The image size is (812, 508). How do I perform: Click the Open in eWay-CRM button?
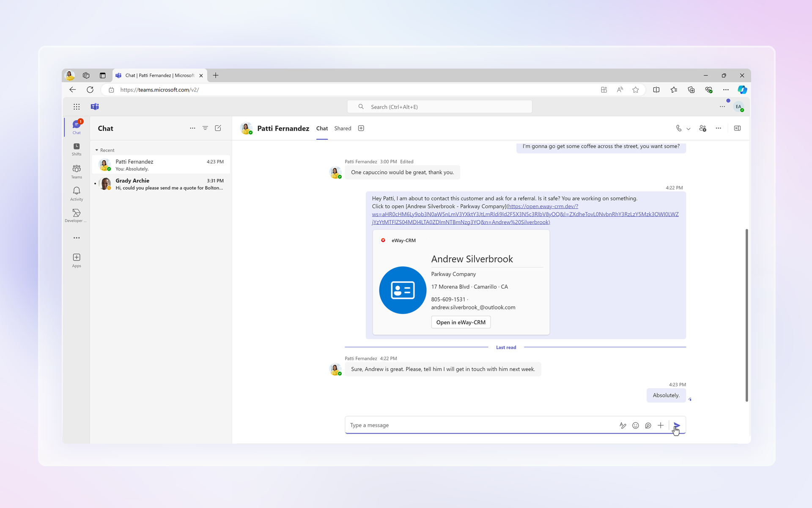coord(461,322)
